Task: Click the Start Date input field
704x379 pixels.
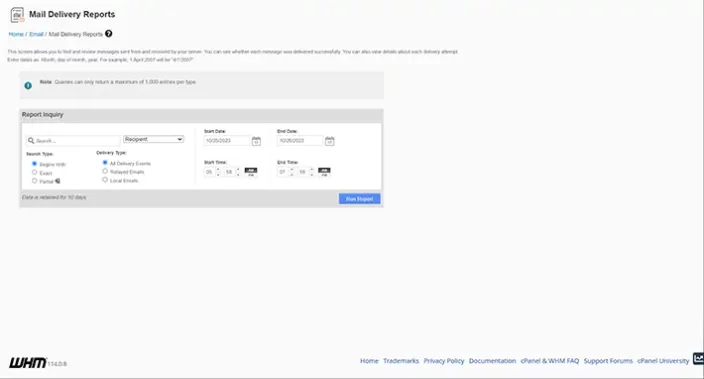Action: [x=227, y=141]
